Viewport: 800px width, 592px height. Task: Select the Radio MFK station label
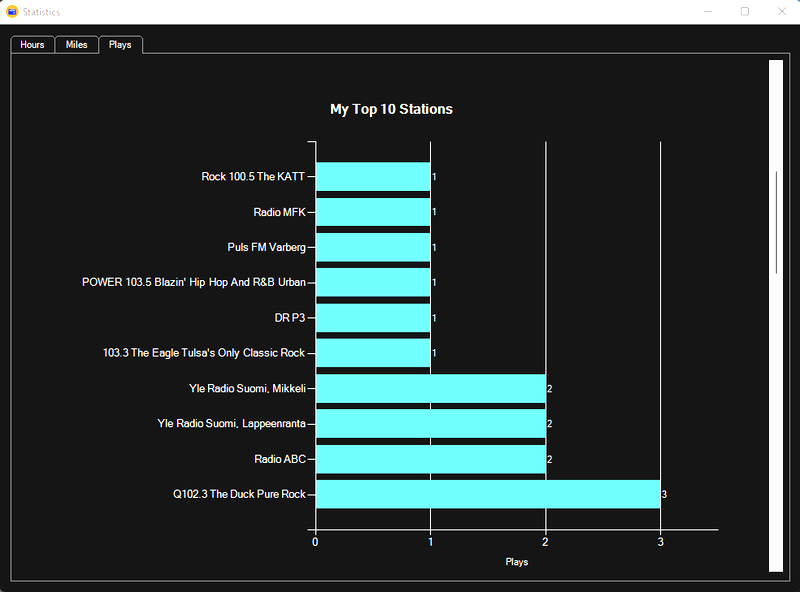pos(279,212)
